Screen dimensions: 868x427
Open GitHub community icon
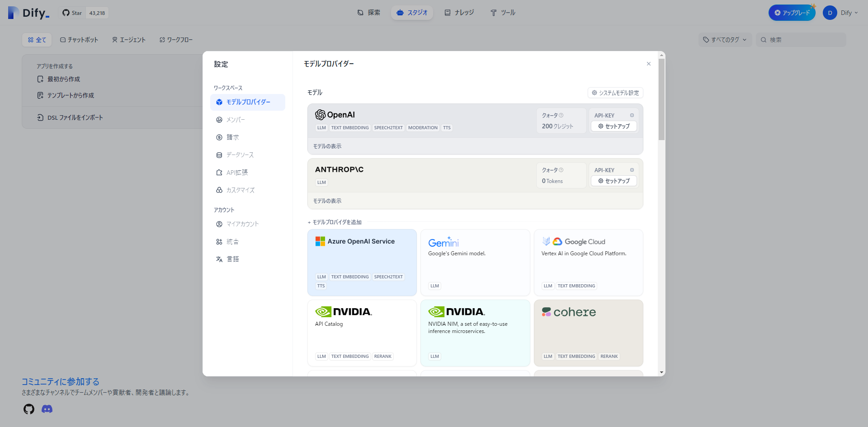(29, 409)
